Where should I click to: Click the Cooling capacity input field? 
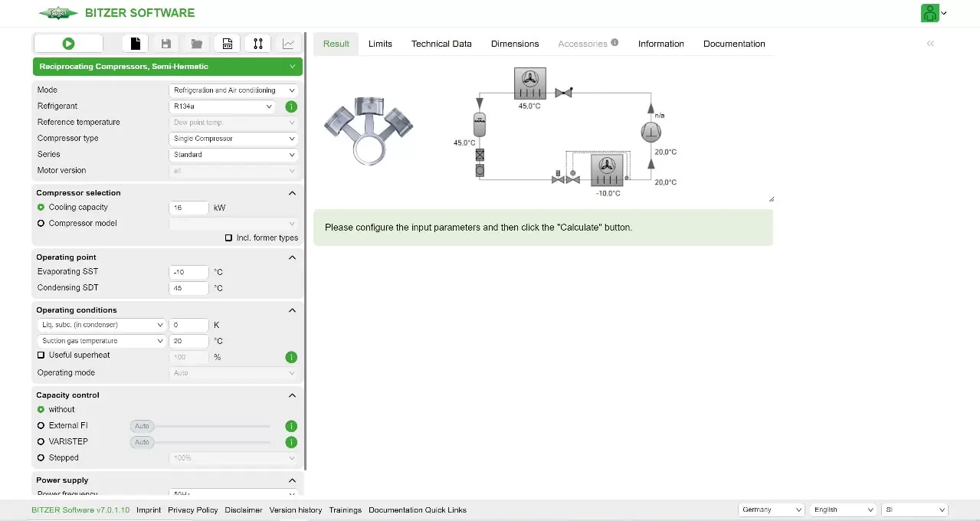coord(188,208)
